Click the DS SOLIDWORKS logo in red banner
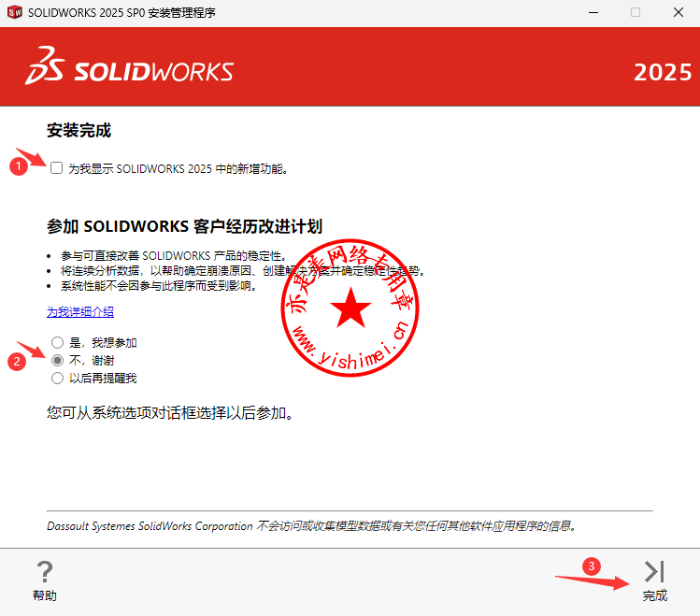 130,65
